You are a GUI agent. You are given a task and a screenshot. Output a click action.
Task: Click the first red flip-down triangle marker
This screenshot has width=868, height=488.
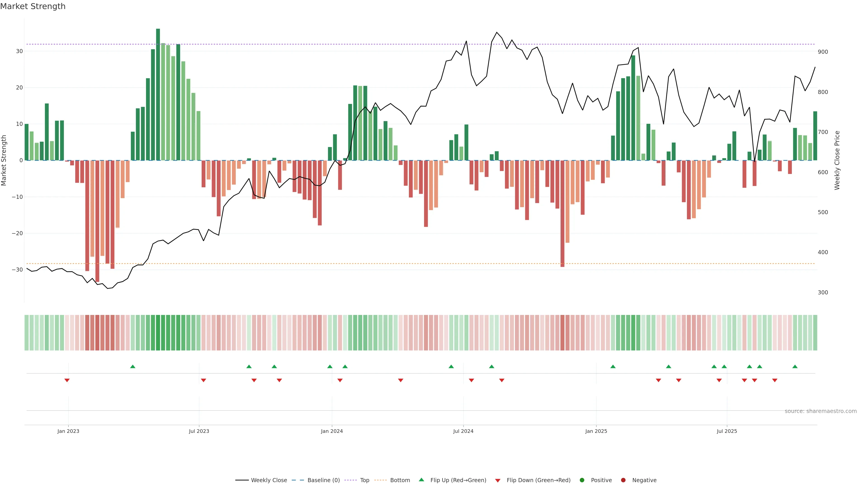(67, 380)
